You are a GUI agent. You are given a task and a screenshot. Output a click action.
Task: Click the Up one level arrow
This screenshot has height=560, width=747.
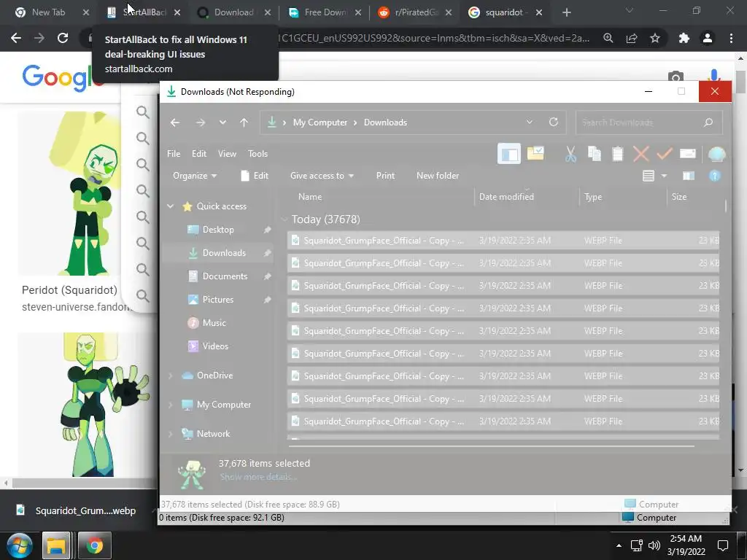click(244, 122)
